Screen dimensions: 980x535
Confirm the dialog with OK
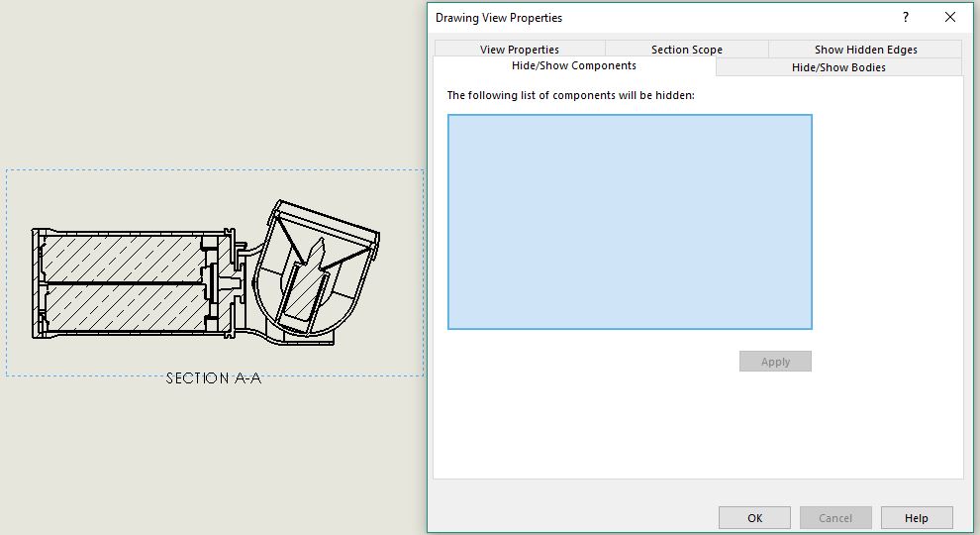[754, 517]
